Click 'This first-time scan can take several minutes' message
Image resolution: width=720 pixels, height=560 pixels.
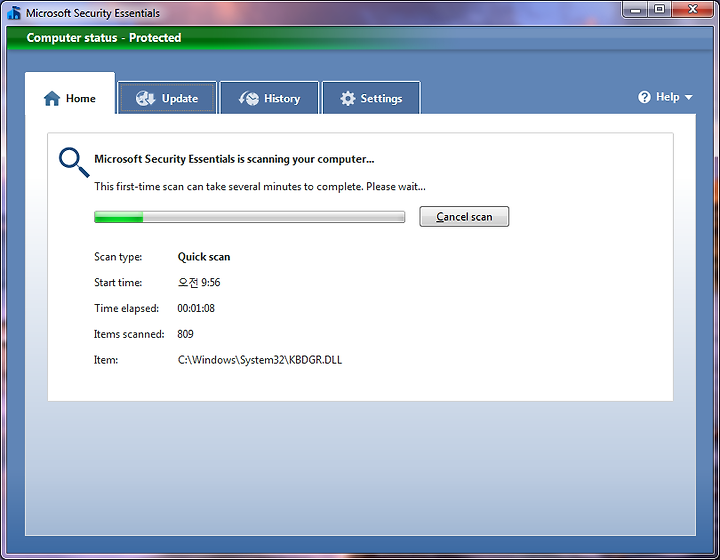pos(260,186)
